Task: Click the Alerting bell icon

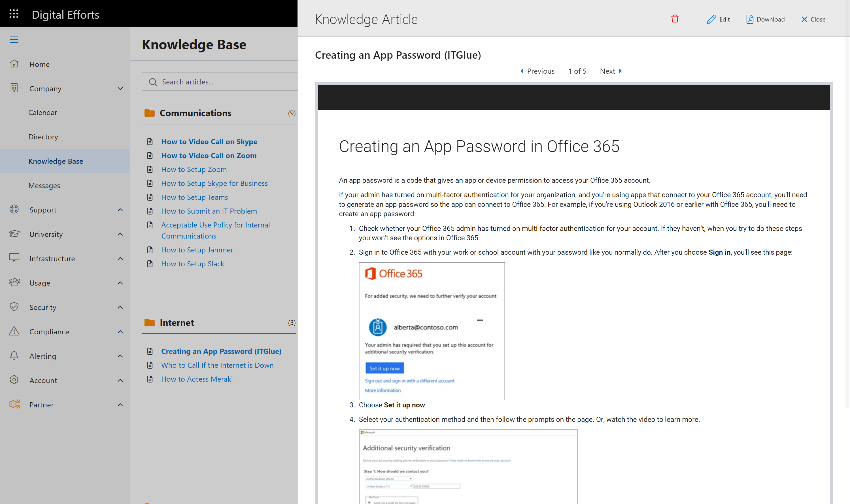Action: tap(14, 356)
